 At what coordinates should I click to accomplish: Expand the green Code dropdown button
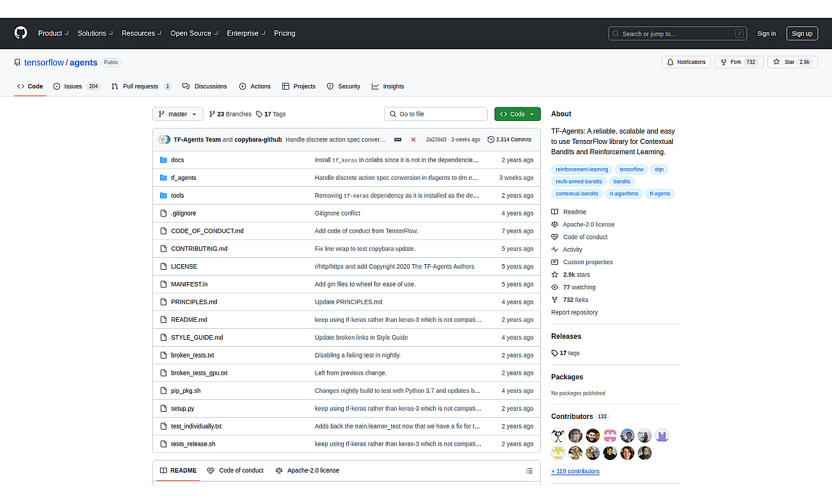517,114
